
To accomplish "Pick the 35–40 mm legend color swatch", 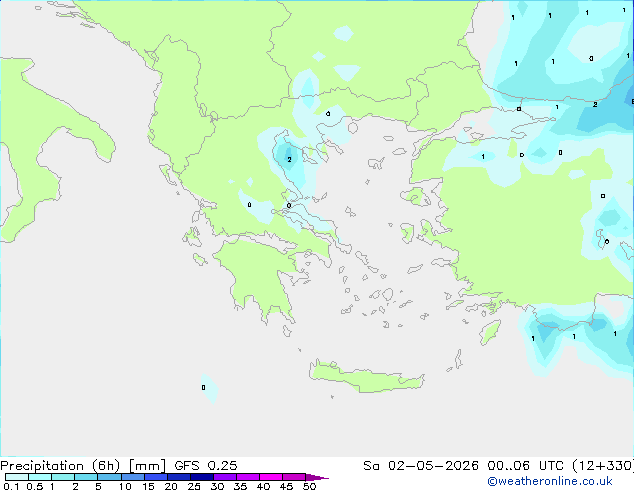I will 247,477.
